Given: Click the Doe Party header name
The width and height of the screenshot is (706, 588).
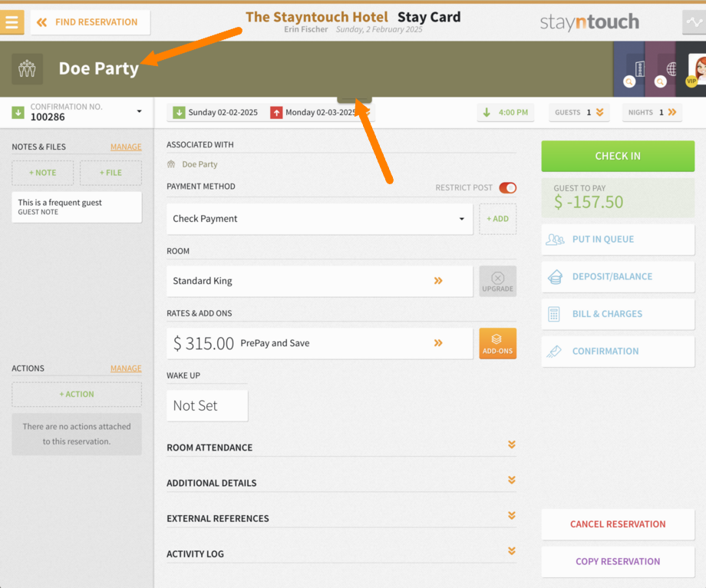Looking at the screenshot, I should tap(98, 68).
